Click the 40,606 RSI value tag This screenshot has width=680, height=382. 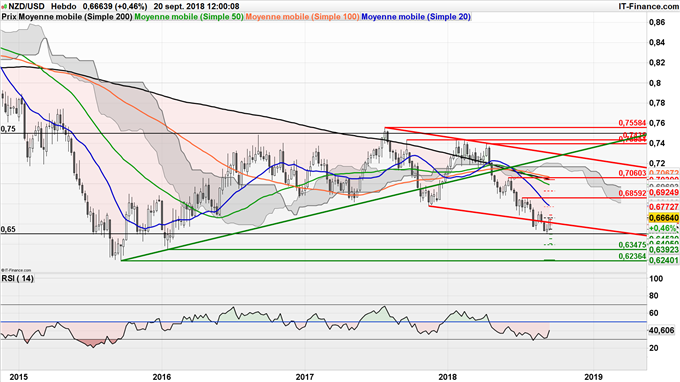[661, 330]
